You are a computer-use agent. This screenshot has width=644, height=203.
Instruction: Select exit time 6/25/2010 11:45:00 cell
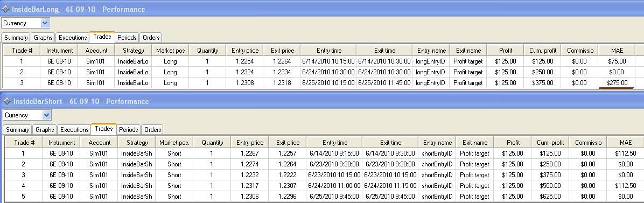[x=384, y=82]
